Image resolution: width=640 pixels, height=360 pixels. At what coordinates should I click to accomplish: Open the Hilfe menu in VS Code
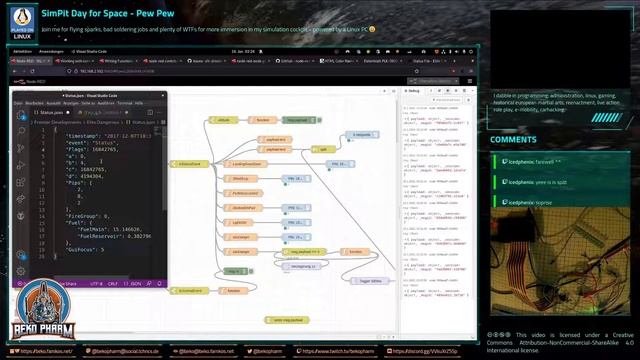pyautogui.click(x=139, y=103)
